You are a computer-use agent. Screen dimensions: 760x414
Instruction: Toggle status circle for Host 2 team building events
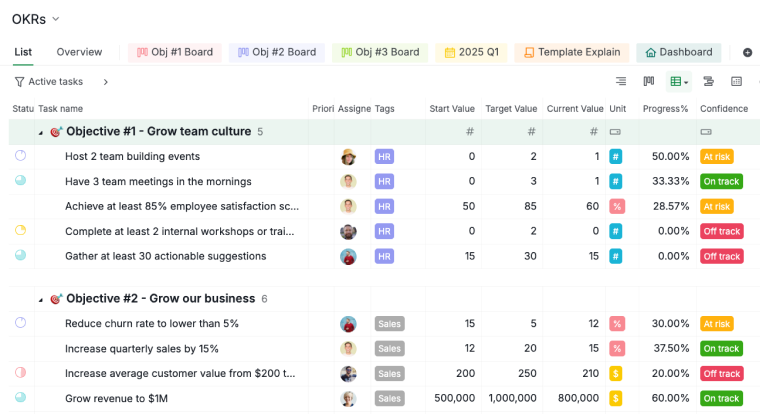click(x=20, y=156)
